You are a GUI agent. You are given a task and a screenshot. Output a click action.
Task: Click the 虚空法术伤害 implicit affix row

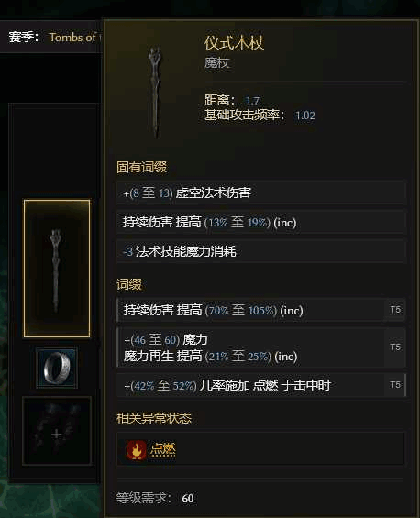point(261,193)
